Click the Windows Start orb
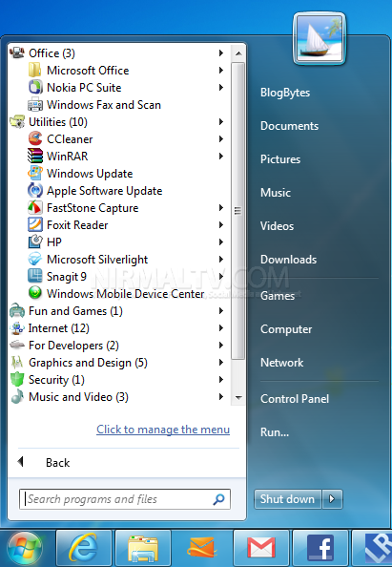 (25, 549)
